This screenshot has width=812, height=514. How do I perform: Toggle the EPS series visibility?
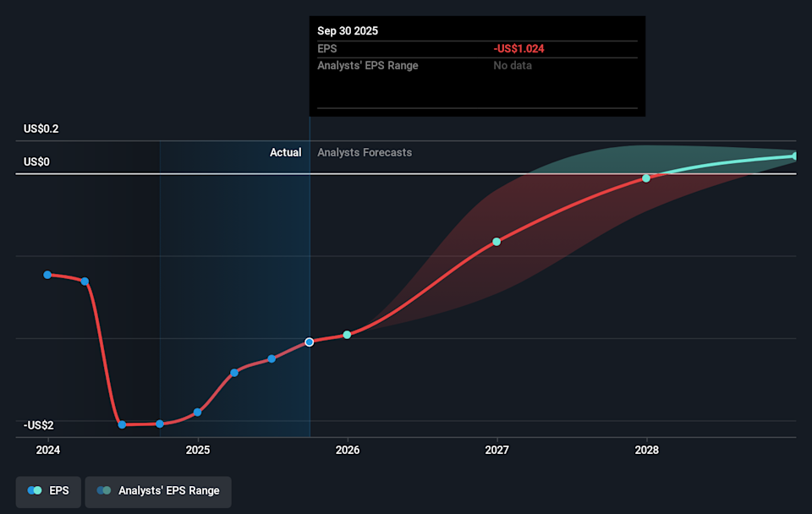(x=48, y=491)
